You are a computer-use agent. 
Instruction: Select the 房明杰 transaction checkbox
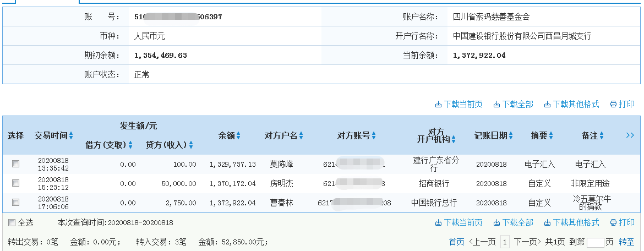point(15,183)
